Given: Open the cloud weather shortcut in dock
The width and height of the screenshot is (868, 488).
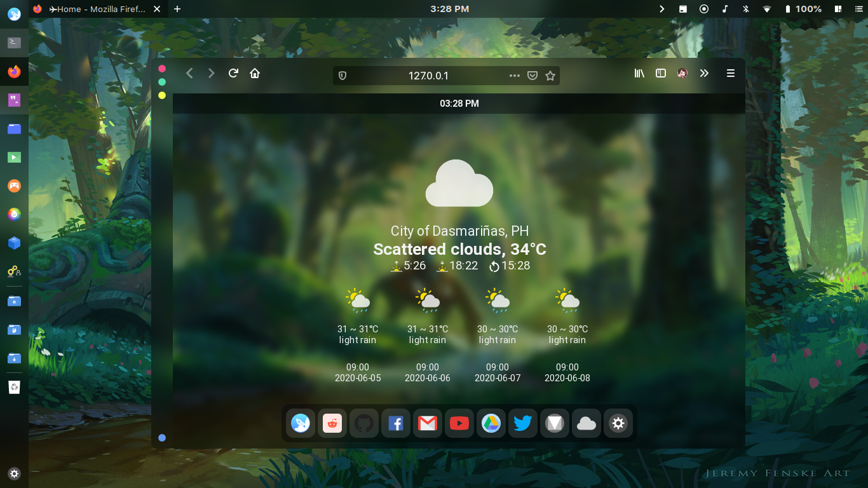Looking at the screenshot, I should 587,423.
